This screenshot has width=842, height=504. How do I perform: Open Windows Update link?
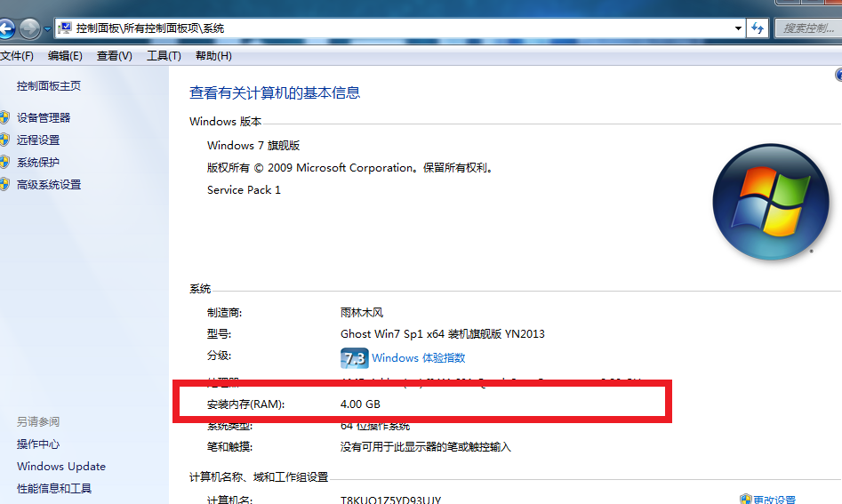[x=61, y=467]
